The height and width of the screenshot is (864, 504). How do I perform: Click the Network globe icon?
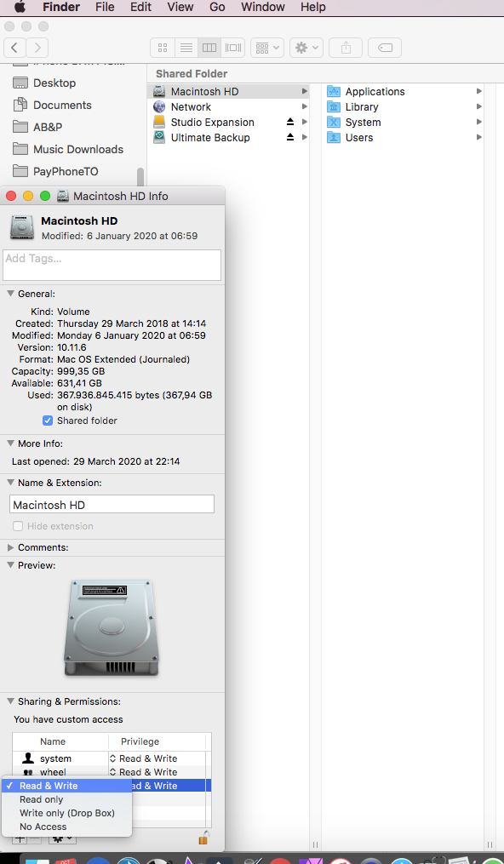159,107
